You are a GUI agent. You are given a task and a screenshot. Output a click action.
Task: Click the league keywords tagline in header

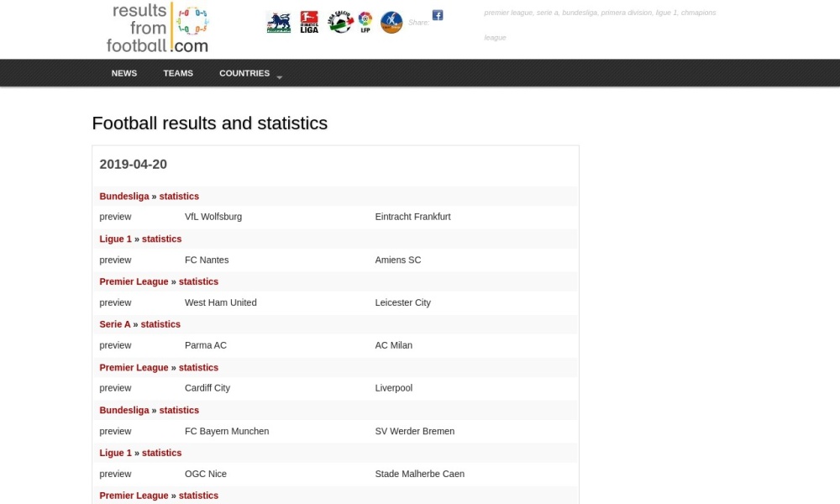(x=600, y=24)
